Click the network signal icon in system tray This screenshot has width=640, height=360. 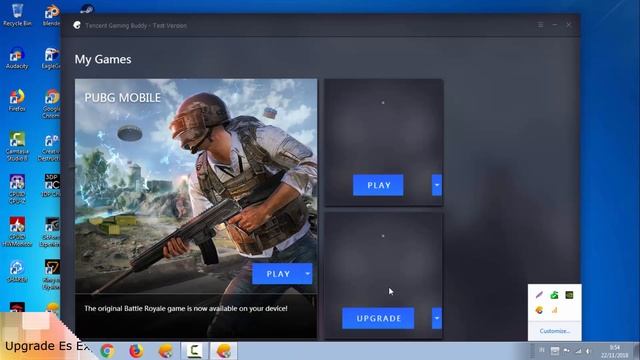578,351
